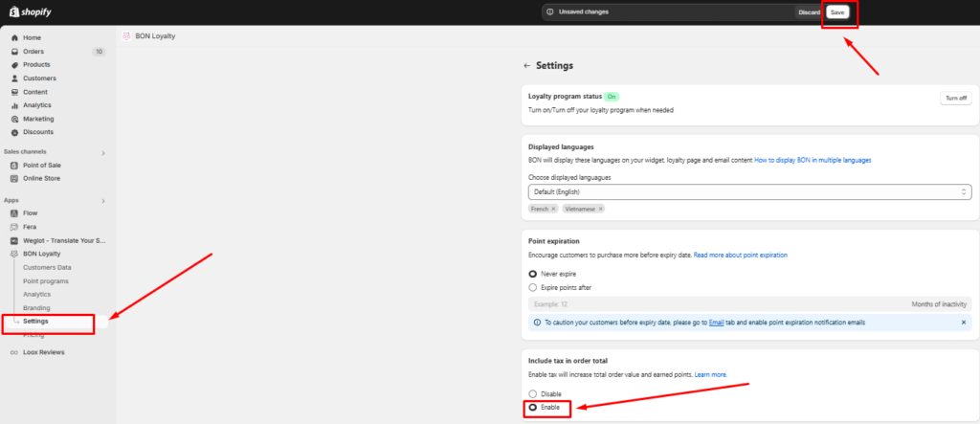Expand the Apps section chevron
The width and height of the screenshot is (980, 424).
pyautogui.click(x=103, y=201)
